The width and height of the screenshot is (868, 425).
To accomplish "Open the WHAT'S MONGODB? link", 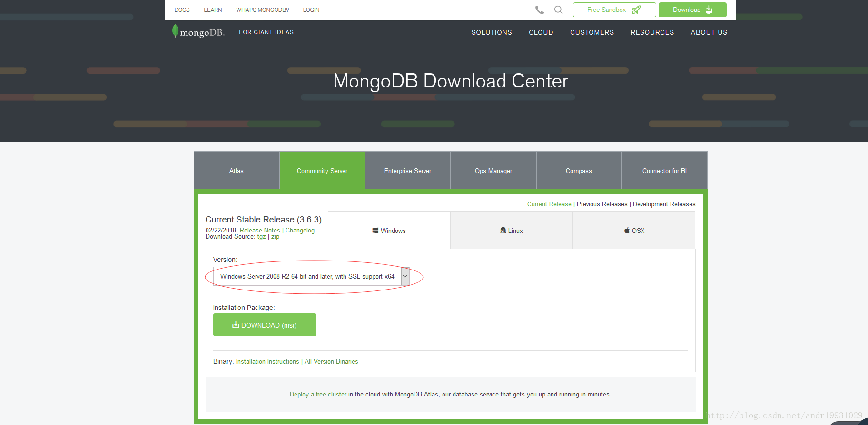I will (x=263, y=10).
